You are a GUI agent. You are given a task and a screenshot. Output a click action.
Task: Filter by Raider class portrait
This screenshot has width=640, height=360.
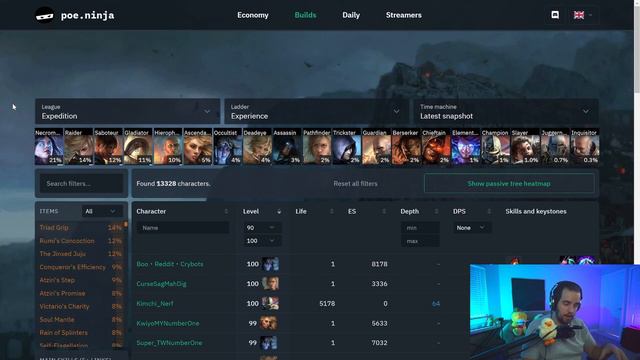pyautogui.click(x=79, y=147)
